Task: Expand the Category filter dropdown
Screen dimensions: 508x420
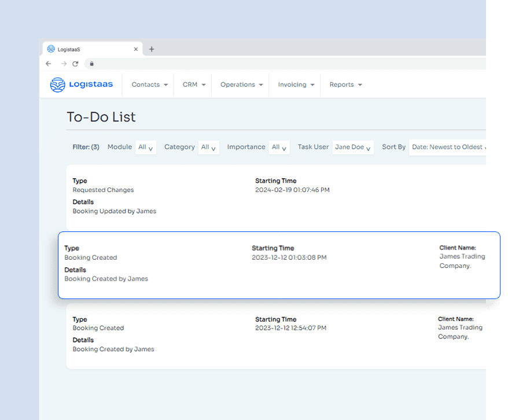Action: point(209,148)
